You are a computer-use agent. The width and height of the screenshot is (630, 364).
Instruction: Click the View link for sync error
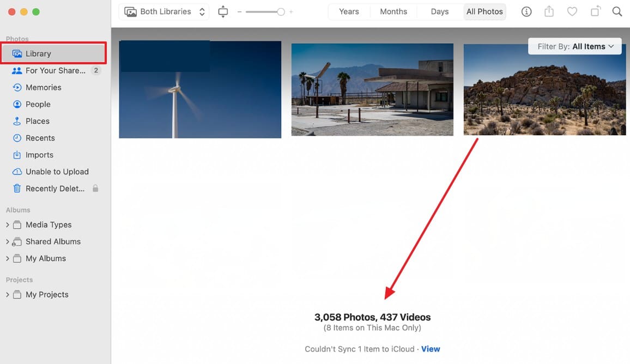(431, 349)
